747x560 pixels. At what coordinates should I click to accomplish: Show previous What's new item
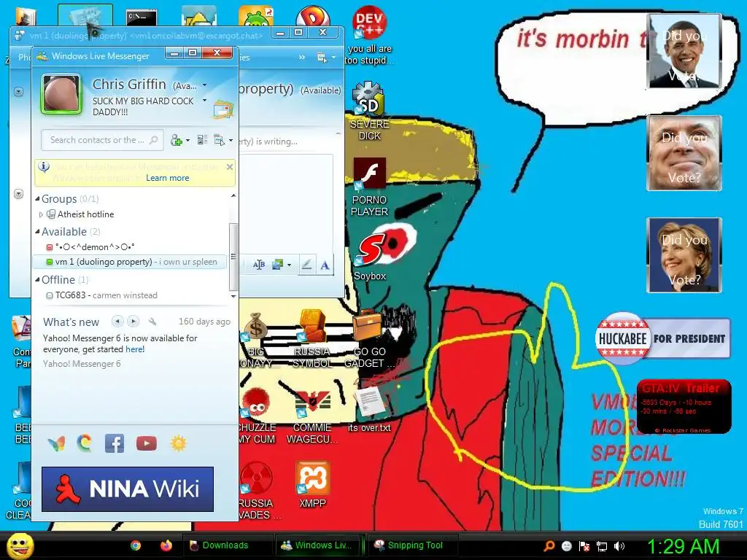click(117, 322)
